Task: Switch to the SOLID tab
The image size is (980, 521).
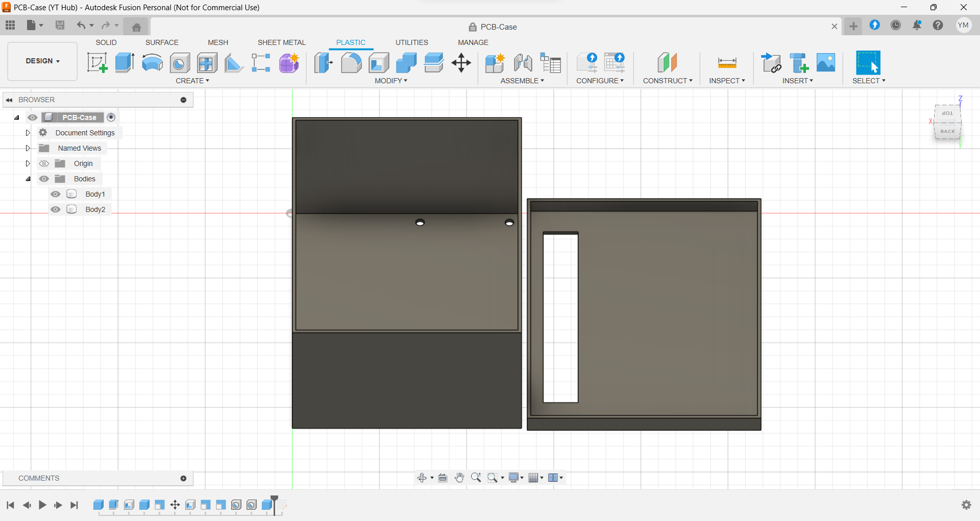Action: point(106,42)
